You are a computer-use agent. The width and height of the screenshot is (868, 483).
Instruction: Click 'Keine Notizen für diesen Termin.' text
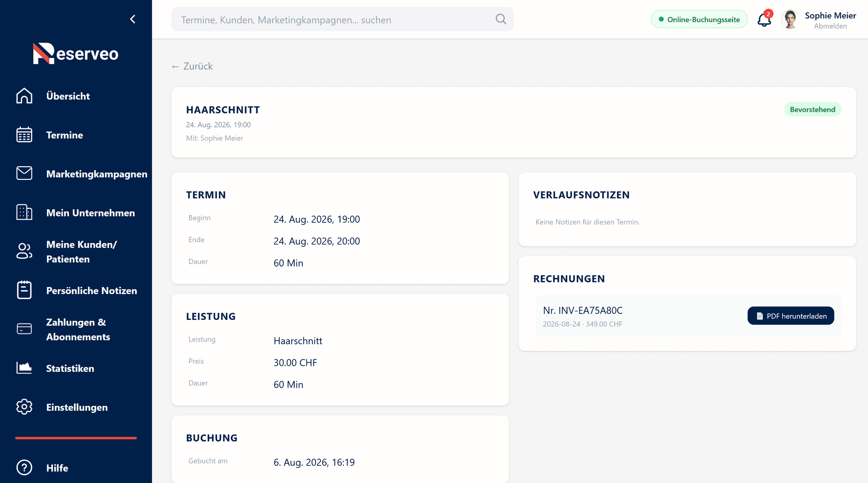click(587, 222)
